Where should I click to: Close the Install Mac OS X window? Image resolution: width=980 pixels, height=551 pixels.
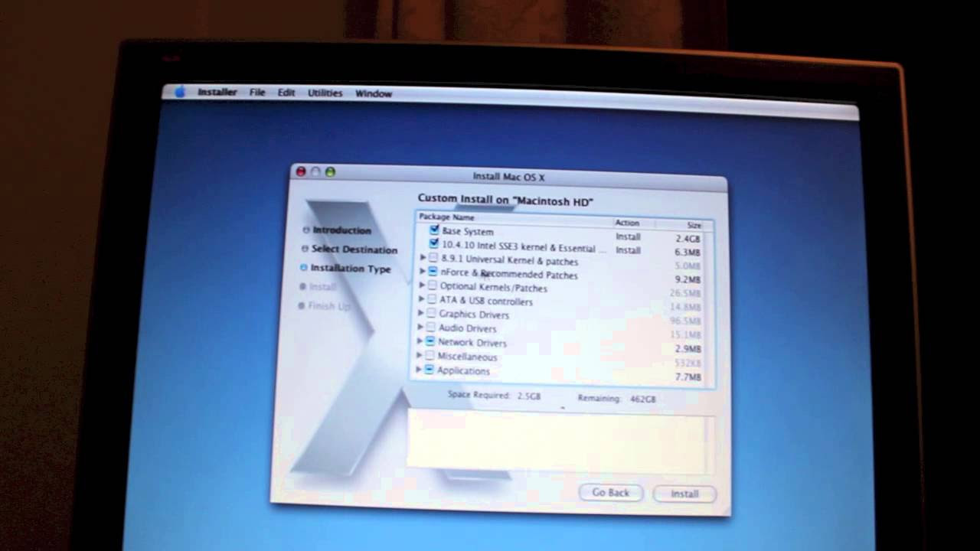[301, 171]
